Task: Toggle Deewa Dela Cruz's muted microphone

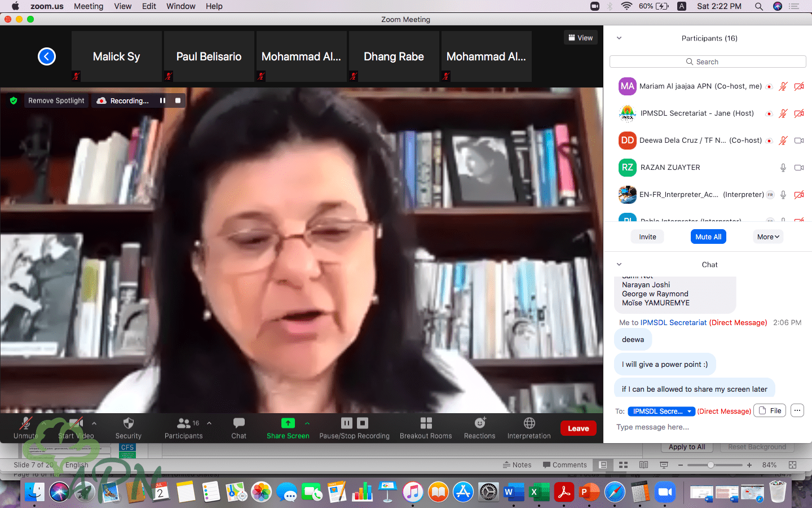Action: click(783, 141)
